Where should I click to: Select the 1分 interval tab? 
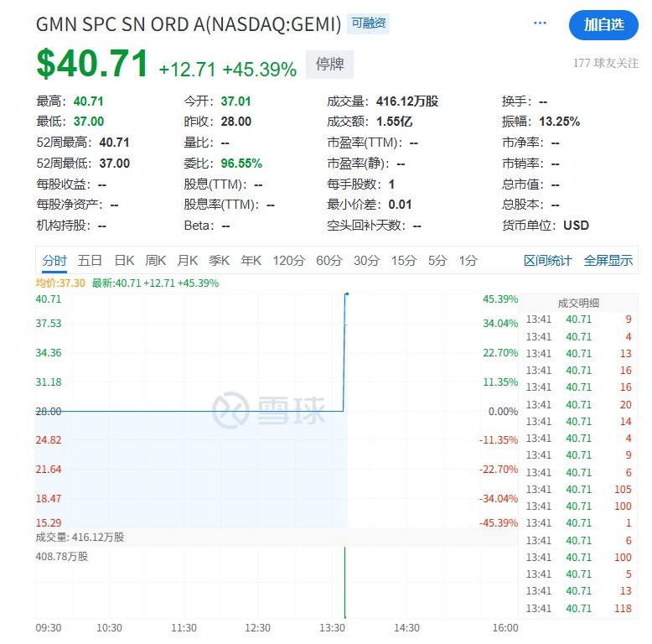[468, 261]
